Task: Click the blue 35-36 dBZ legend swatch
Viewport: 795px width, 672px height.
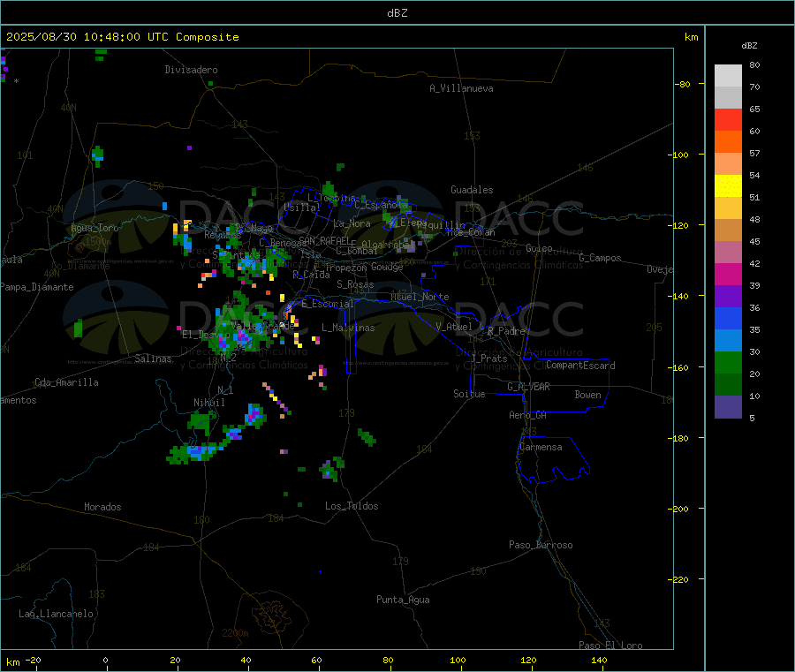Action: point(728,318)
